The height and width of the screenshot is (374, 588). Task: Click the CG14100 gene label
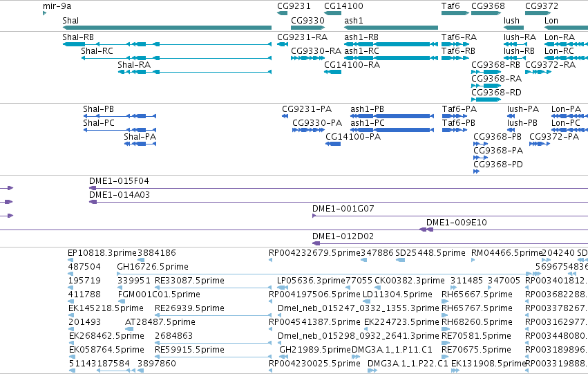point(343,6)
